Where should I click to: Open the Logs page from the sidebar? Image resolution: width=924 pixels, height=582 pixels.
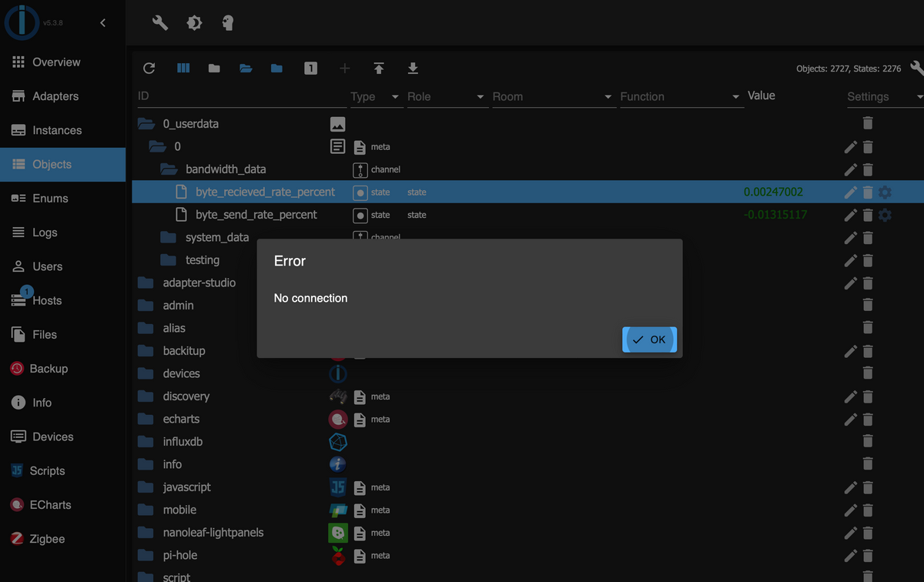pyautogui.click(x=45, y=232)
